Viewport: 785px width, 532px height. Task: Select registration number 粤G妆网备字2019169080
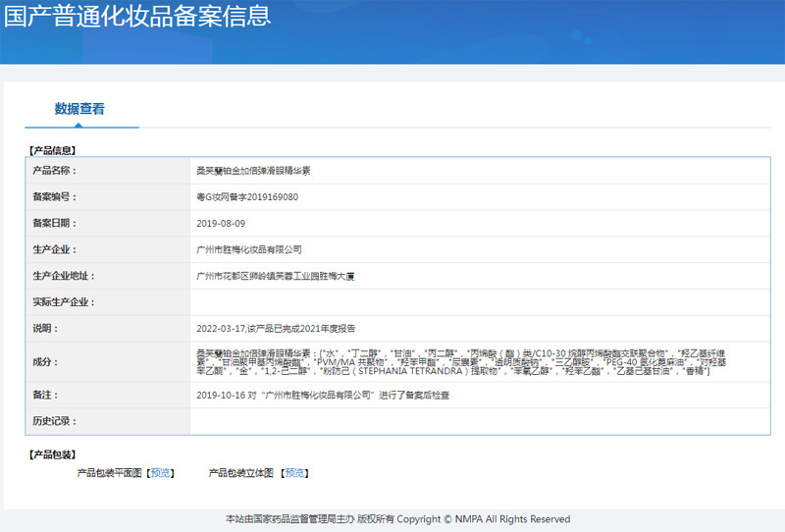[247, 197]
